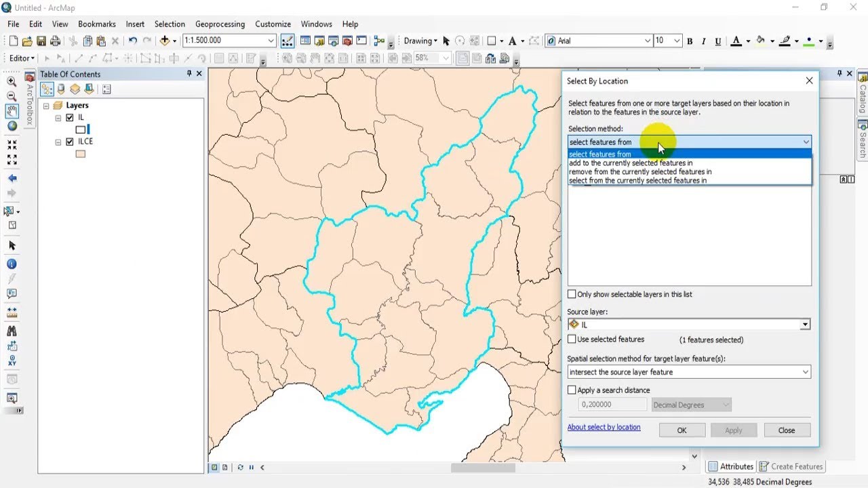The image size is (868, 488).
Task: Open the Bookmarks menu
Action: (x=97, y=24)
